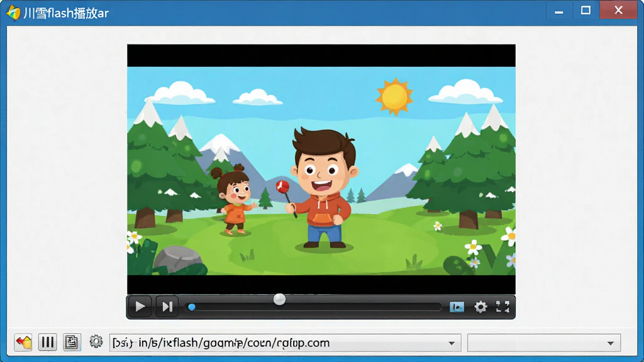
Task: Click the empty combo box field
Action: coord(544,343)
